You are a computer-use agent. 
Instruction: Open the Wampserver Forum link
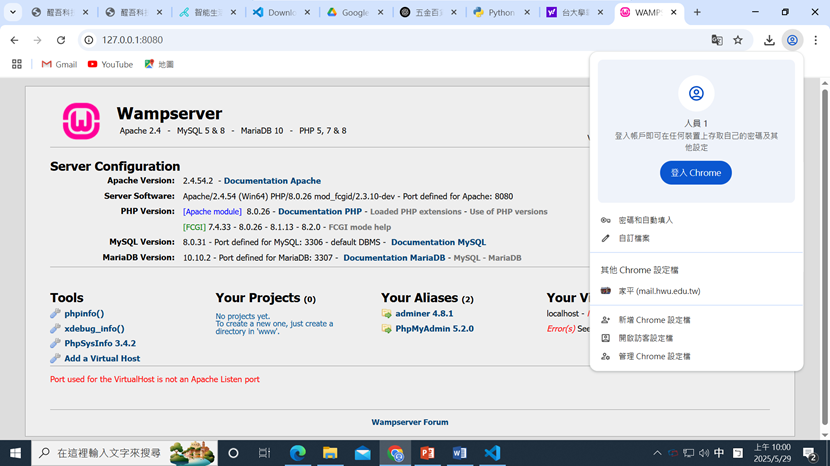coord(410,422)
